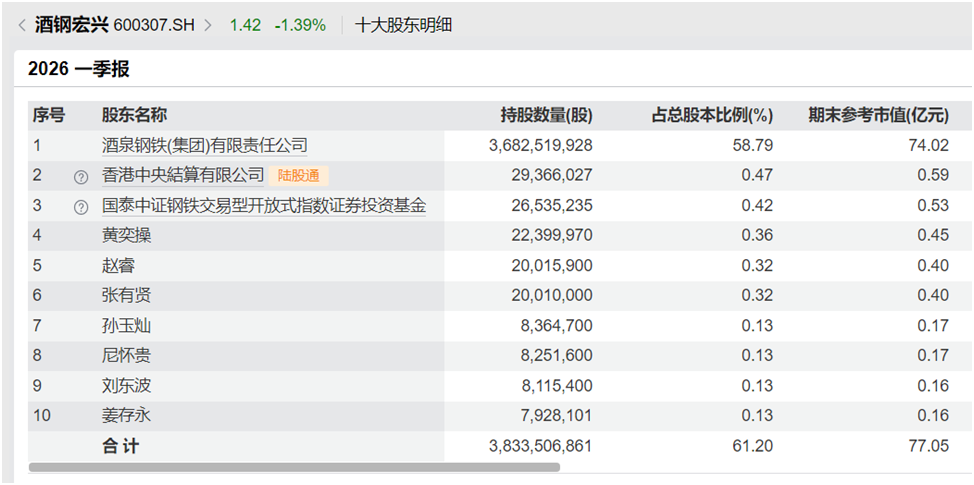Click share count 3,682,519,928
Image resolution: width=974 pixels, height=485 pixels.
point(540,146)
